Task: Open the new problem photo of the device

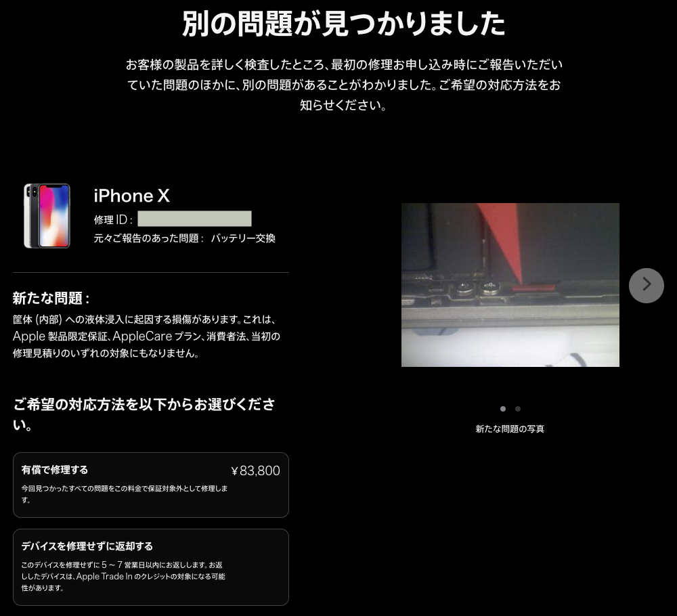Action: [510, 285]
